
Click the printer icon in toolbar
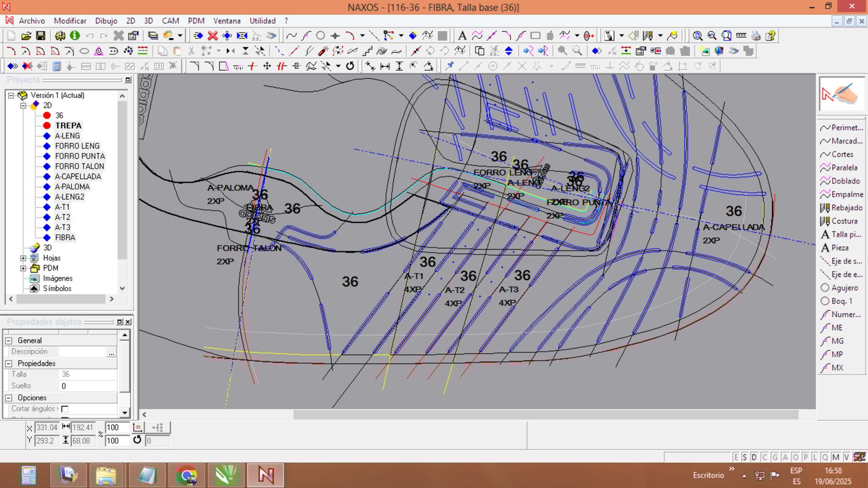tap(756, 36)
